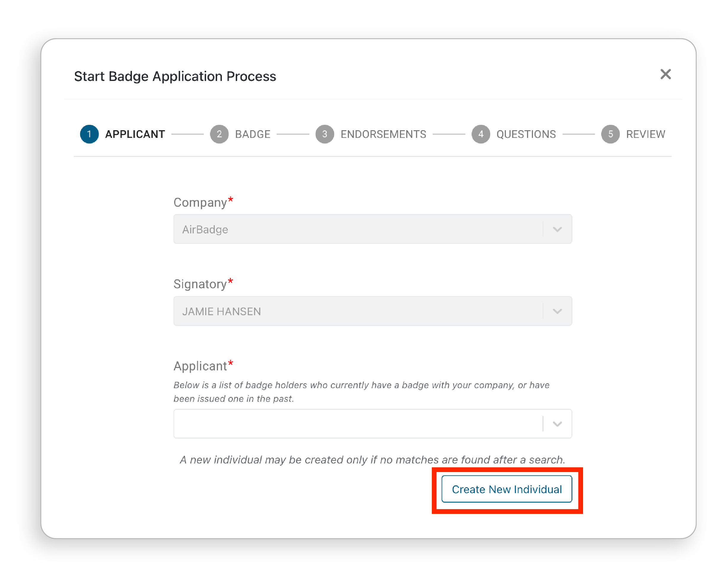Click the step 5 circle icon
The image size is (726, 588).
(x=610, y=134)
